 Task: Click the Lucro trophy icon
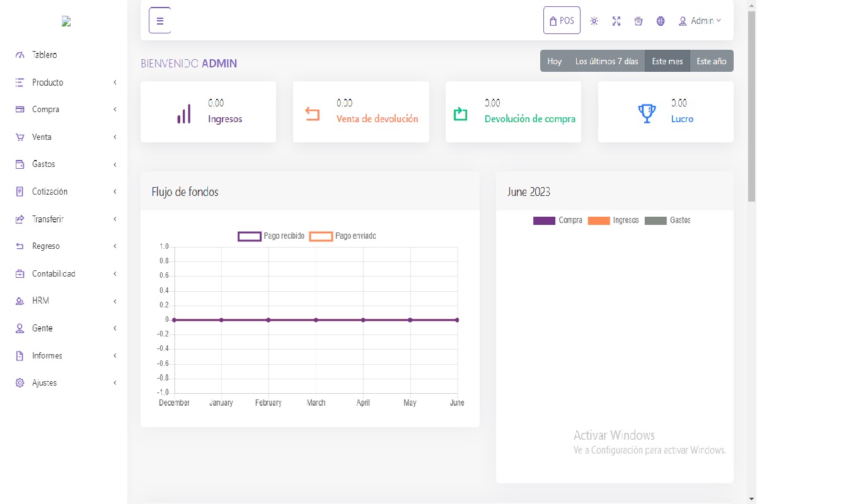click(647, 113)
